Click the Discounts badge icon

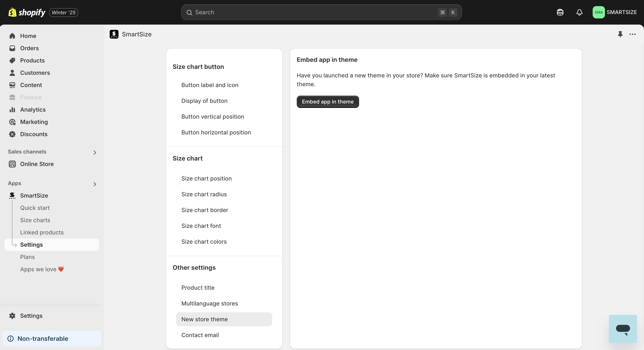click(x=12, y=134)
